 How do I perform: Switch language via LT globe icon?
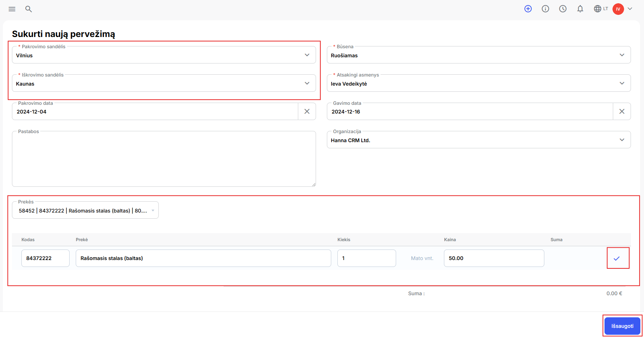[x=601, y=9]
